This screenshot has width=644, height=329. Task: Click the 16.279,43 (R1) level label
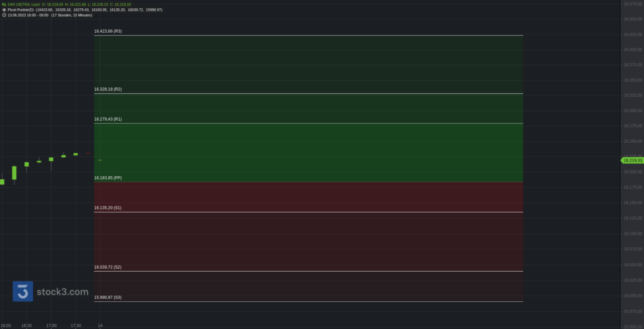point(108,119)
